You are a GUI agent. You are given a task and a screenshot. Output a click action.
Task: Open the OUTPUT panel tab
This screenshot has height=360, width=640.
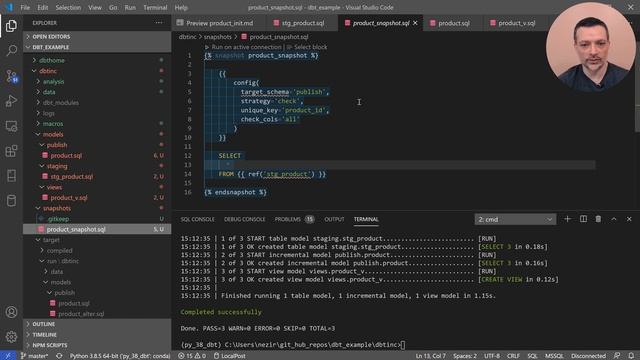coord(334,220)
